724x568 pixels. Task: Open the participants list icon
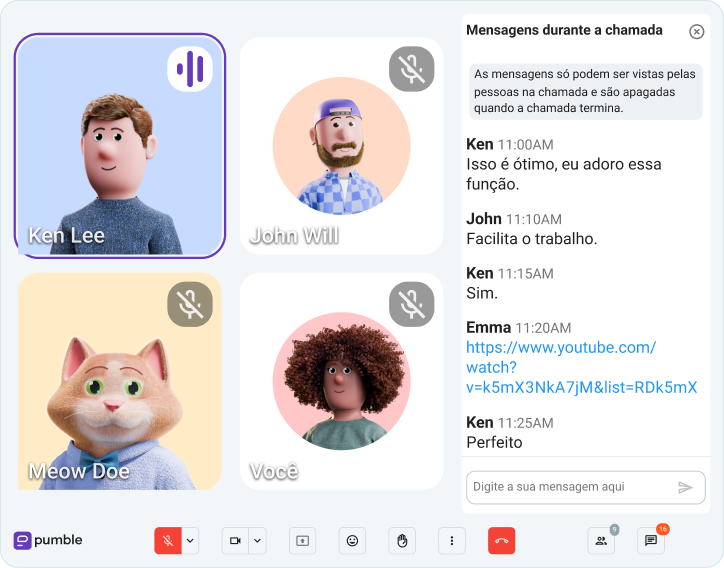pos(600,540)
